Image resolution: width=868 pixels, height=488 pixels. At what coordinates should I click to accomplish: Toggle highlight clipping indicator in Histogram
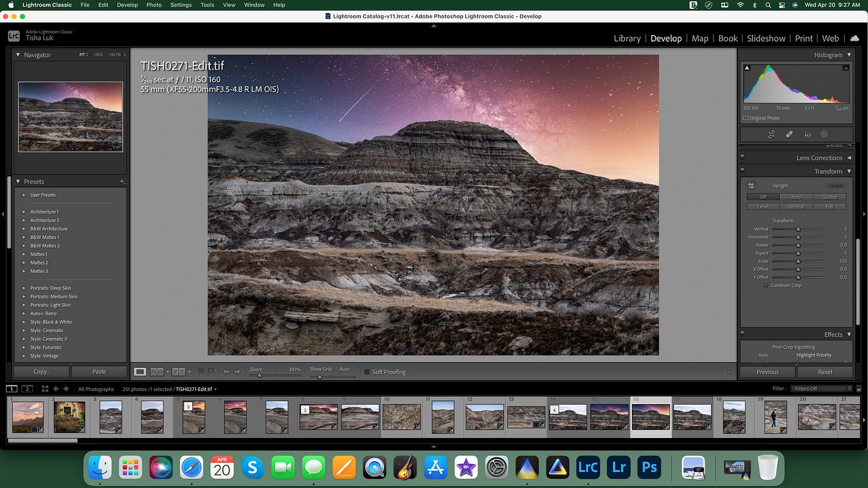coord(845,68)
